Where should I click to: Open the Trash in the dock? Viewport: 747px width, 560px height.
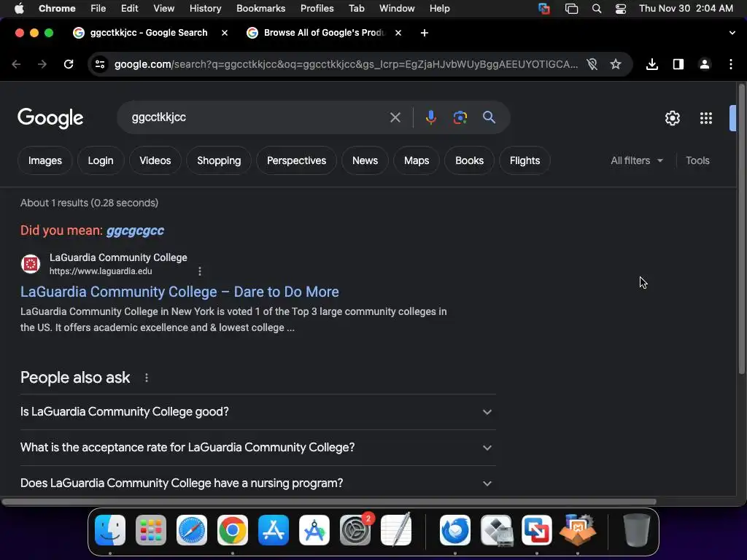(x=636, y=530)
